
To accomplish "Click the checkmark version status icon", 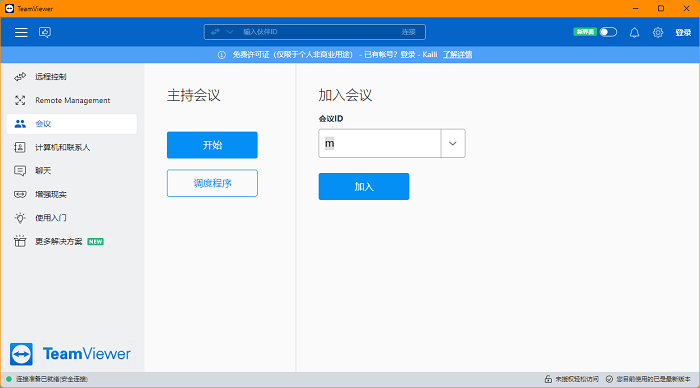I will click(609, 379).
